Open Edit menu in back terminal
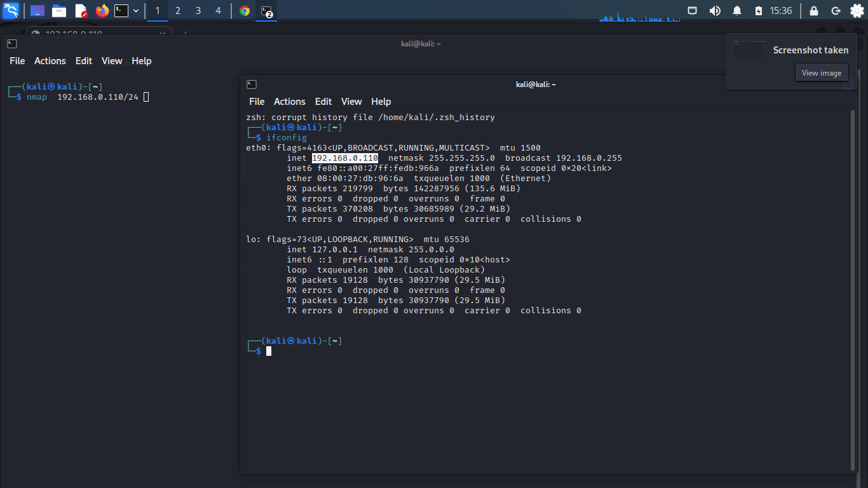 pos(84,61)
